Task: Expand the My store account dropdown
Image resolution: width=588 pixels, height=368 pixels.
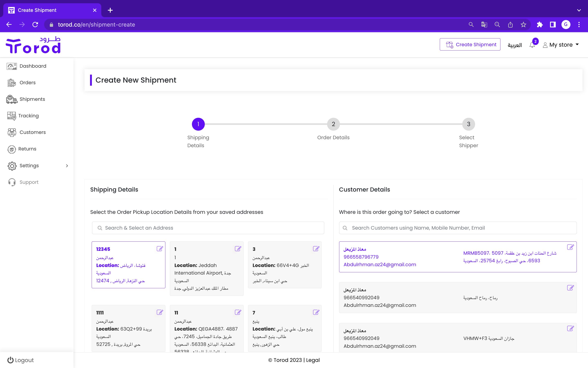Action: [x=561, y=45]
